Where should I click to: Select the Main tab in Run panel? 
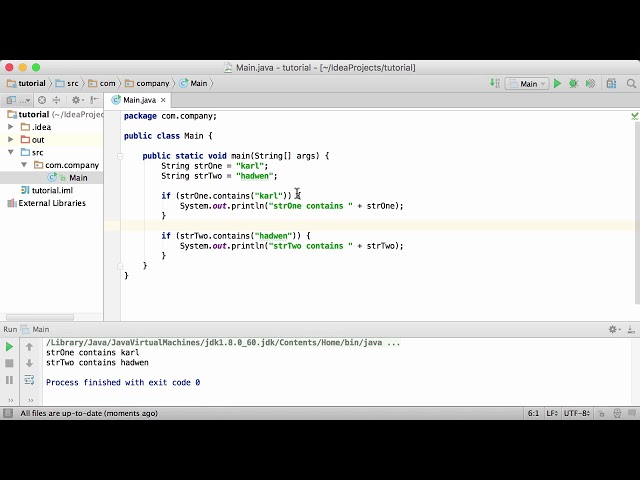pyautogui.click(x=35, y=329)
